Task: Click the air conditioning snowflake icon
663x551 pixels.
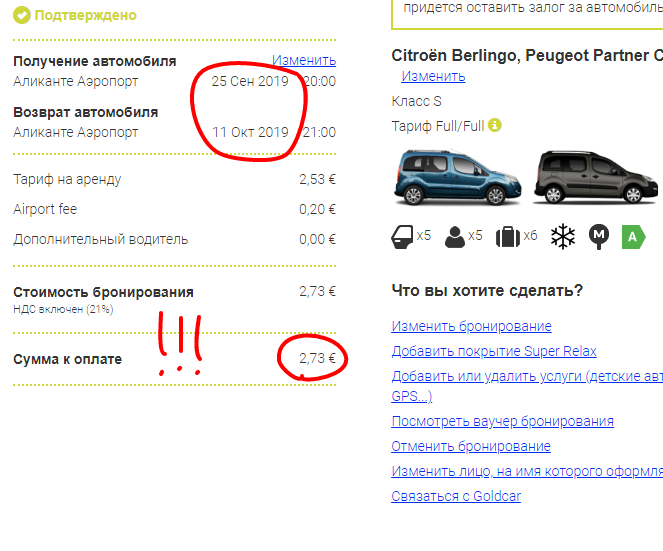Action: tap(563, 236)
